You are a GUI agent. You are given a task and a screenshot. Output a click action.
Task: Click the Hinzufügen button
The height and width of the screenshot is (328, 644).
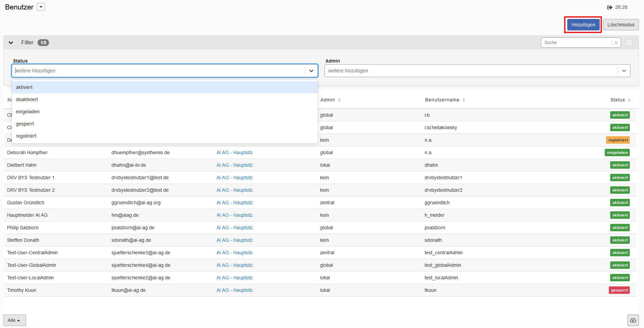583,25
